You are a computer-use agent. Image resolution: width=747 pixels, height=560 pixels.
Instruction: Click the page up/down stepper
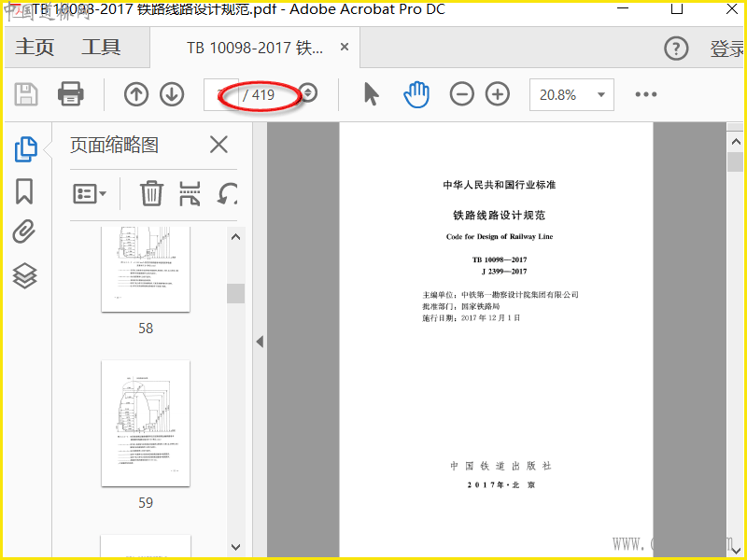point(308,92)
